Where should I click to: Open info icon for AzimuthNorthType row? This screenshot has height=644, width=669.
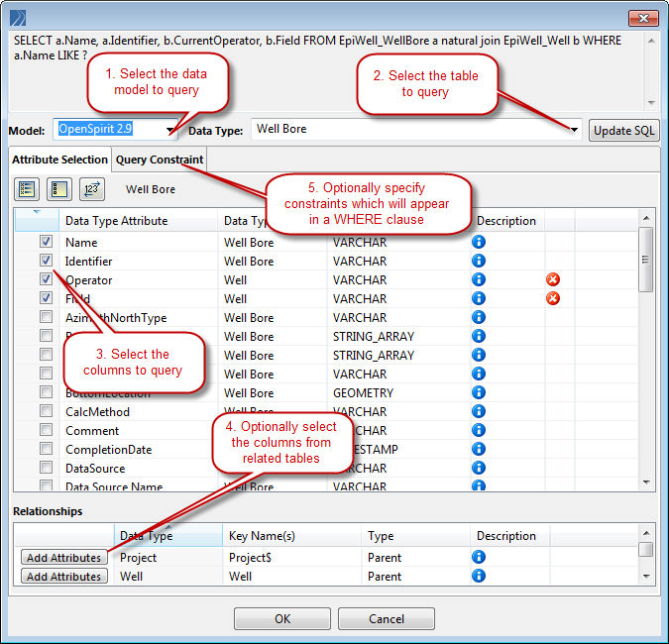[x=479, y=317]
